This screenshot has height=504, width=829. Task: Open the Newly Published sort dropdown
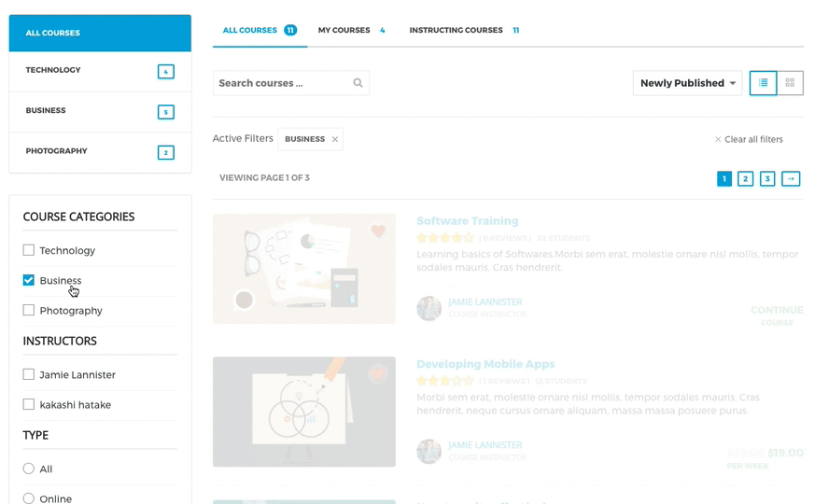pyautogui.click(x=687, y=83)
